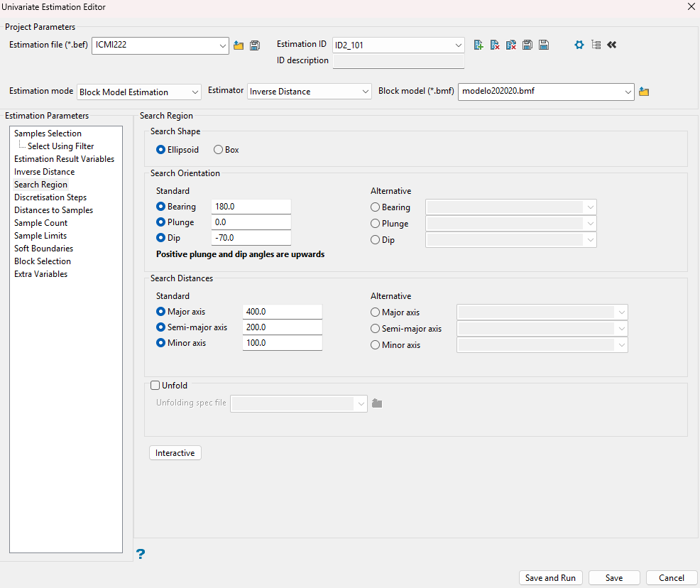Browse for a block model file
This screenshot has width=700, height=588.
tap(644, 92)
